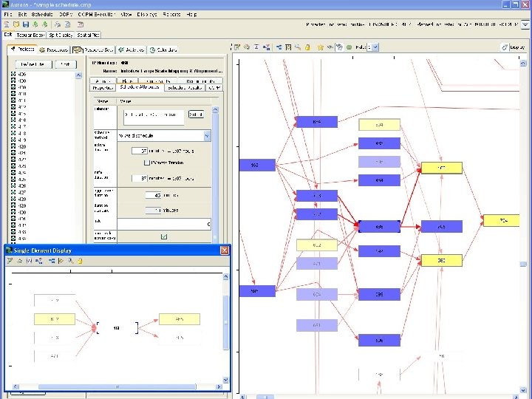The image size is (532, 399).
Task: Close the Single Element Display window
Action: 224,250
